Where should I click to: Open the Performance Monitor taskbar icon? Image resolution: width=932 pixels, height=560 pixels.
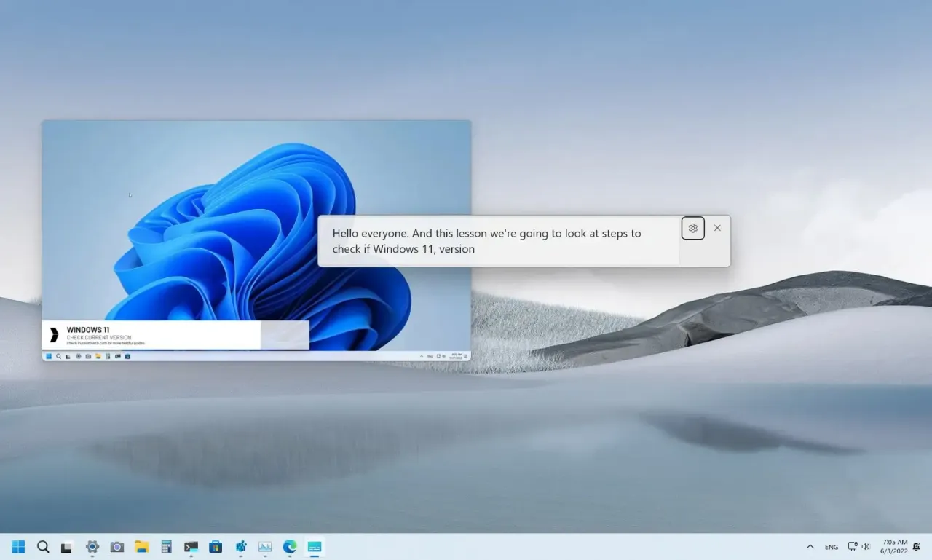(264, 546)
